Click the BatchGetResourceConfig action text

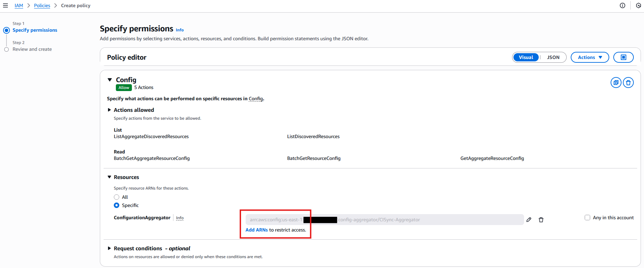click(314, 158)
